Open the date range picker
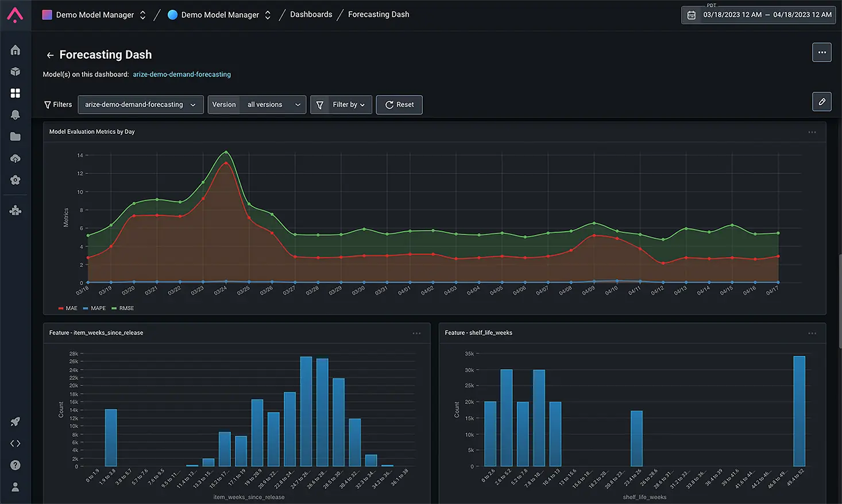This screenshot has height=504, width=842. [x=758, y=15]
